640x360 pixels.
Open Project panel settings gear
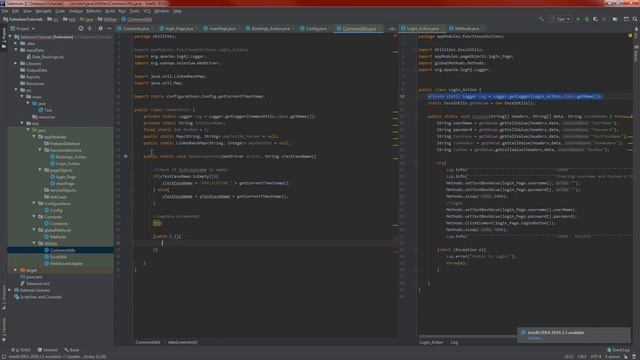tap(100, 29)
